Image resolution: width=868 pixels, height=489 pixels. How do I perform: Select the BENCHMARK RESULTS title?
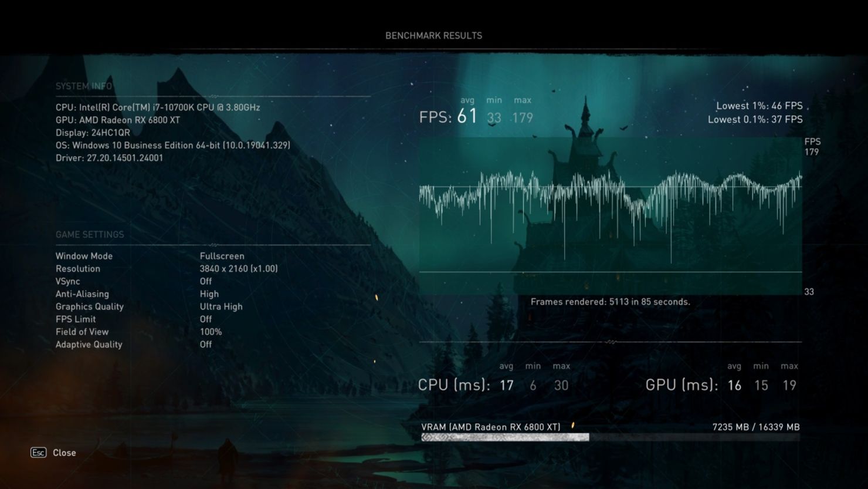(433, 35)
